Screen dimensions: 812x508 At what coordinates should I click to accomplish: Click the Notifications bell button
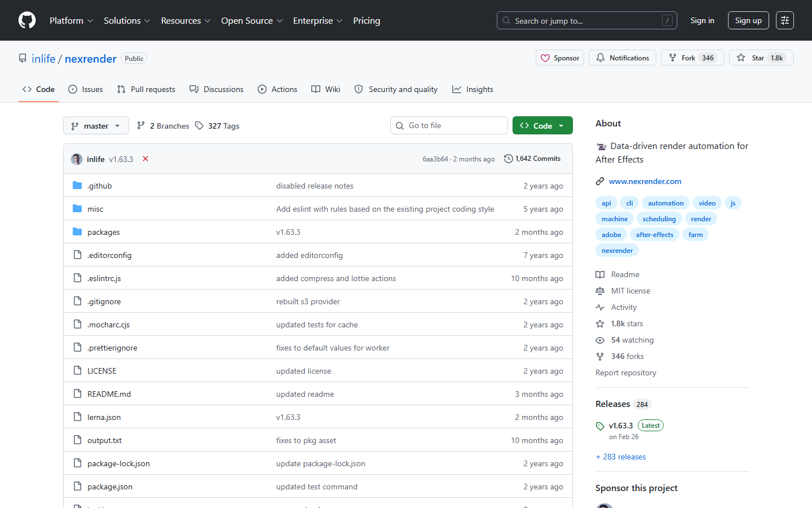tap(622, 58)
